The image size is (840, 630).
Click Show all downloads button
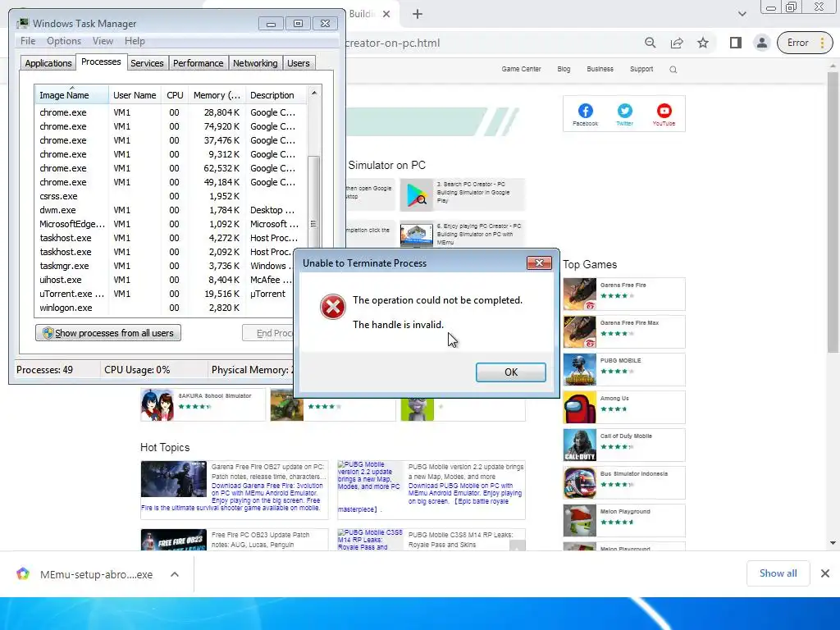778,573
